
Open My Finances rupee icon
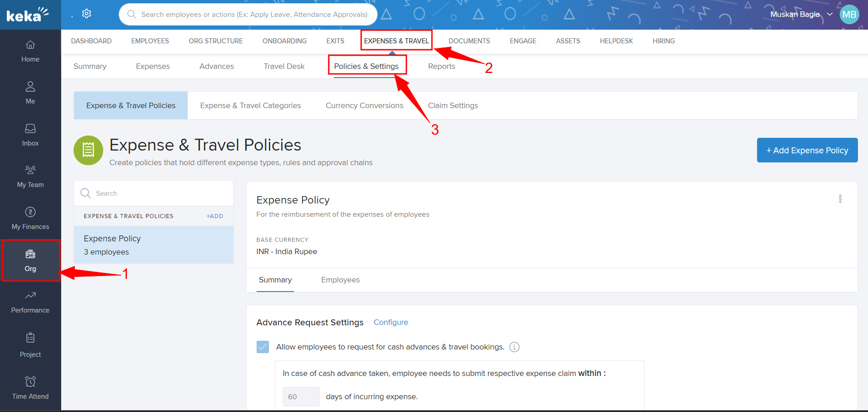[30, 212]
